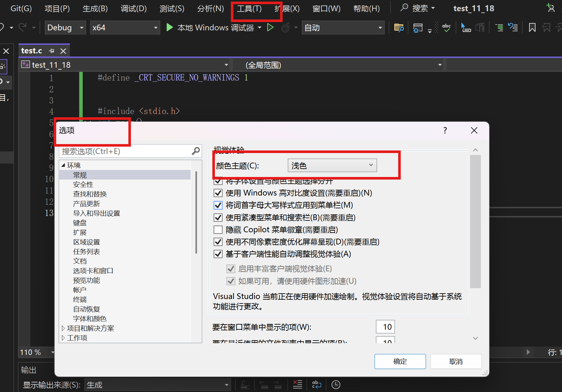Viewport: 562px width, 392px height.
Task: Toggle a bookmark with the bookmark icon
Action: point(532,28)
